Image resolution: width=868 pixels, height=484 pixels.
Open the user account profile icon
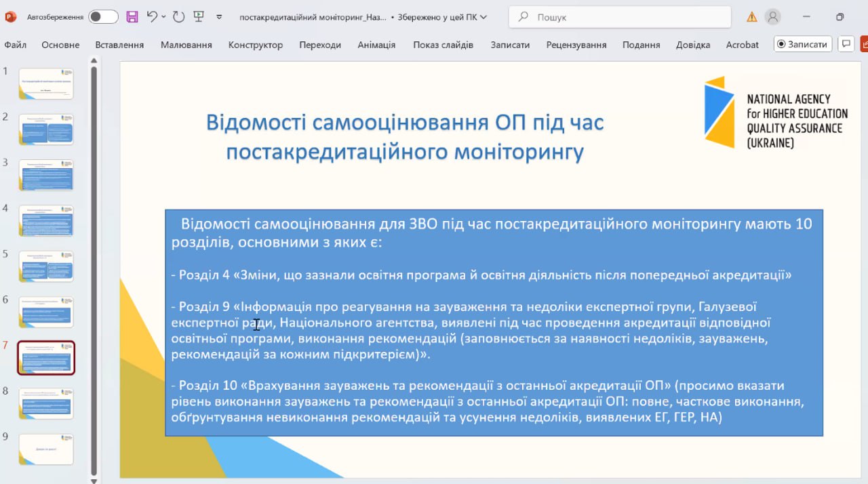772,17
